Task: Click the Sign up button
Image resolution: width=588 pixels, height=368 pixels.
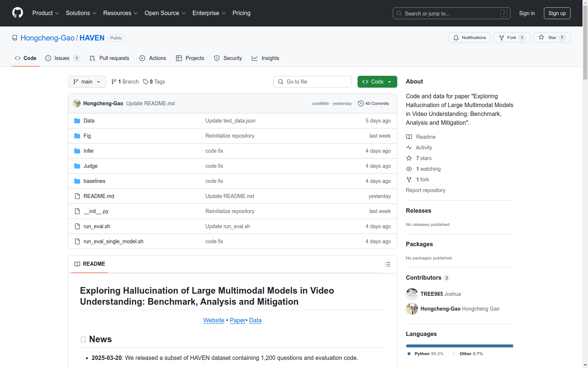Action: click(x=557, y=13)
